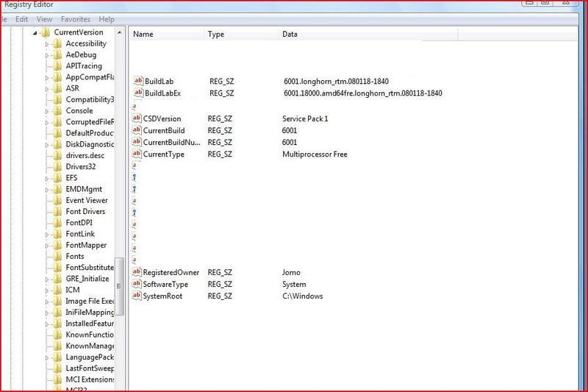Expand the Accessibility key

pos(47,44)
